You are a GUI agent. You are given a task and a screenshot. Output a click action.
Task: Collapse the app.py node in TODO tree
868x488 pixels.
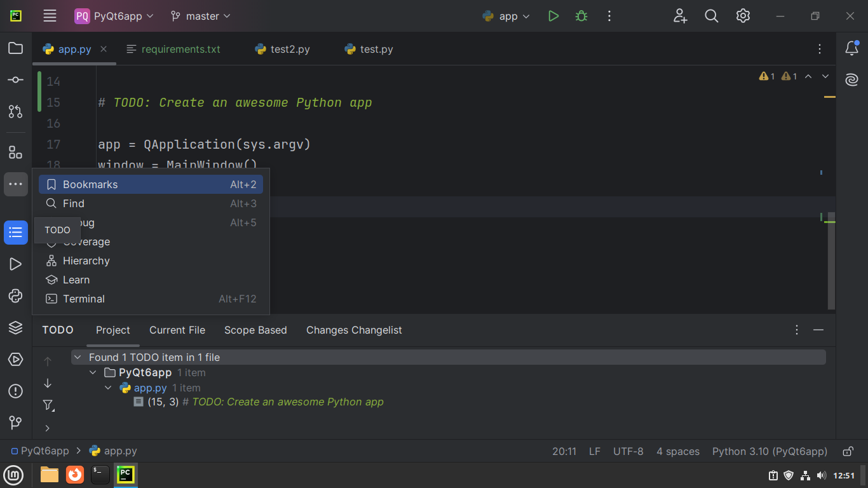coord(108,388)
